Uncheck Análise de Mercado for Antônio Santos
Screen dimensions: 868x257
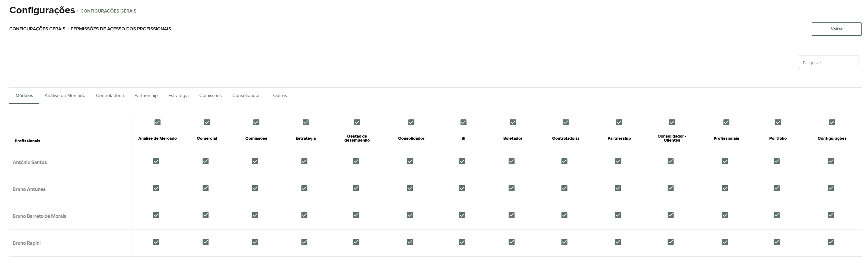156,161
